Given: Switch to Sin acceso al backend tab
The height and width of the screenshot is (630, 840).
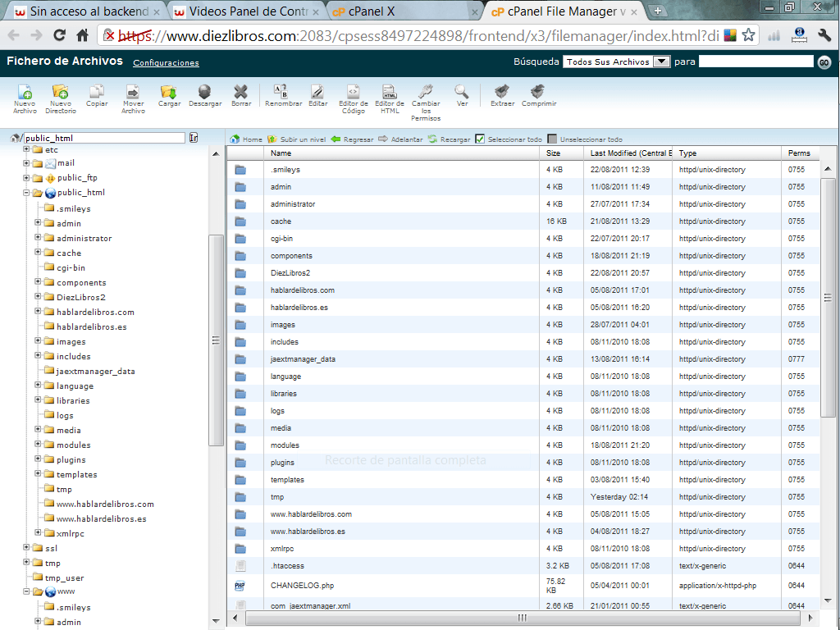Looking at the screenshot, I should 85,11.
